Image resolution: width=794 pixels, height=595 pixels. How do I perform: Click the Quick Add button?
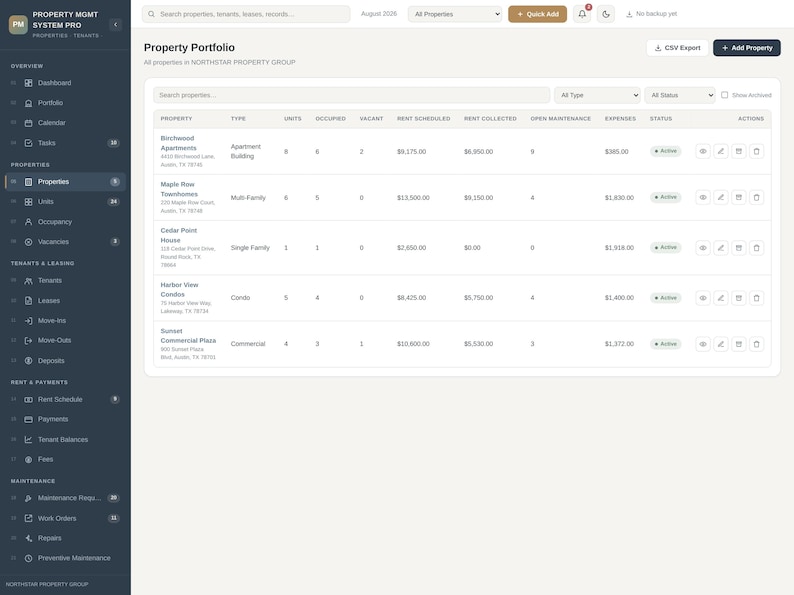(537, 14)
